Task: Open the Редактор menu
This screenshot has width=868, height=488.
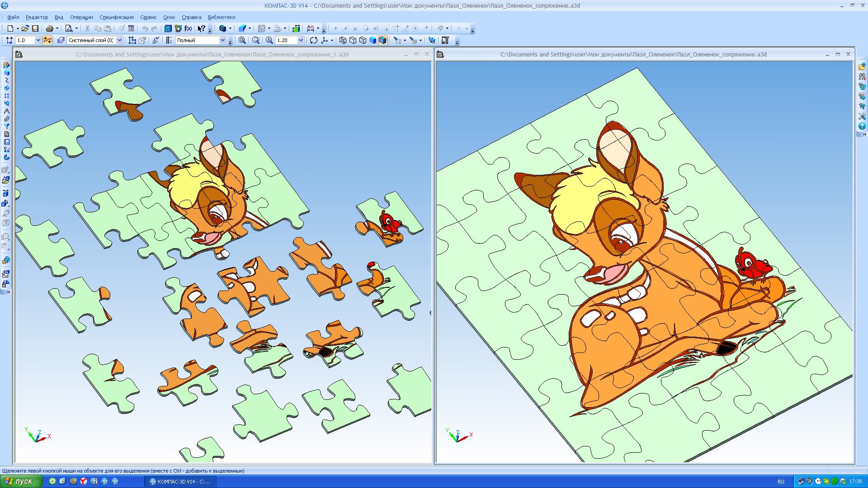Action: click(37, 17)
